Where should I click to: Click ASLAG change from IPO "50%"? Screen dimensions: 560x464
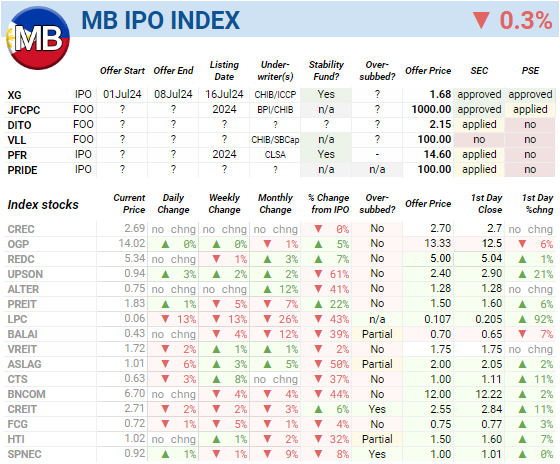[x=339, y=364]
